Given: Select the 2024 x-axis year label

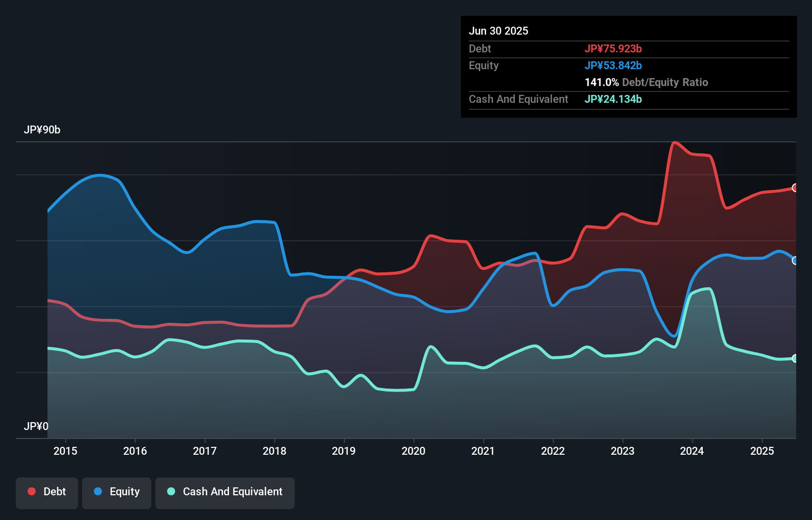Looking at the screenshot, I should coord(692,451).
